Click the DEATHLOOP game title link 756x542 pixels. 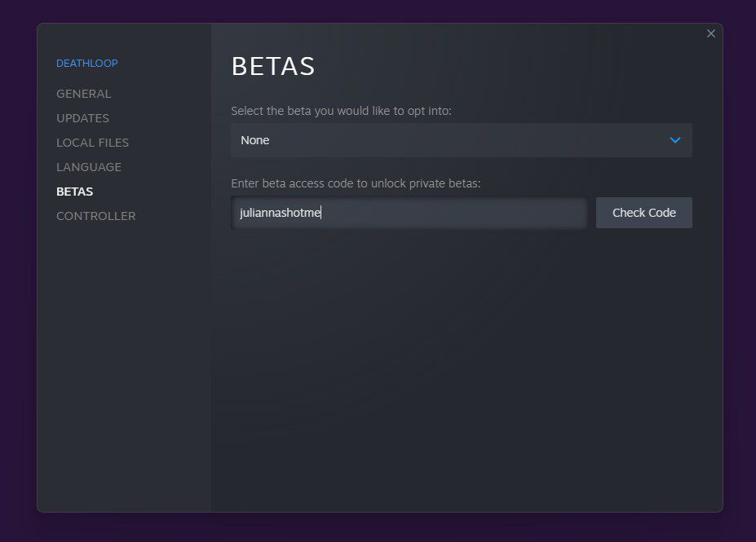tap(86, 64)
